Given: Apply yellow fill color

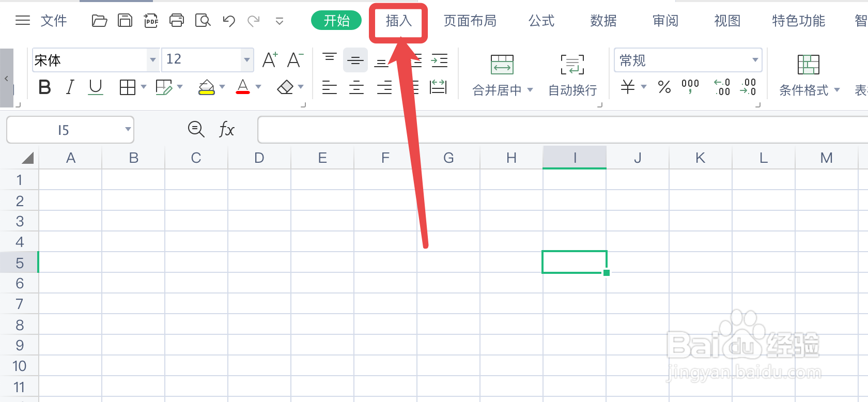Looking at the screenshot, I should (207, 87).
